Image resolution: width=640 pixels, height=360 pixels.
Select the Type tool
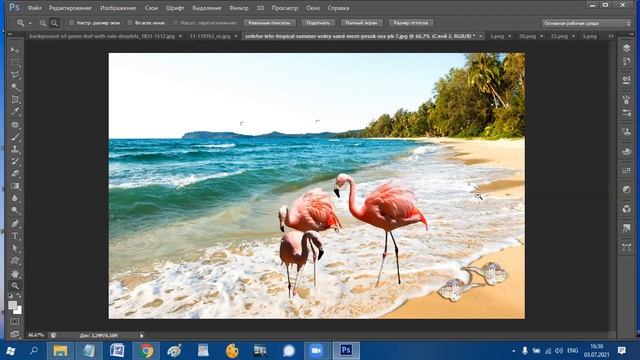click(x=15, y=236)
